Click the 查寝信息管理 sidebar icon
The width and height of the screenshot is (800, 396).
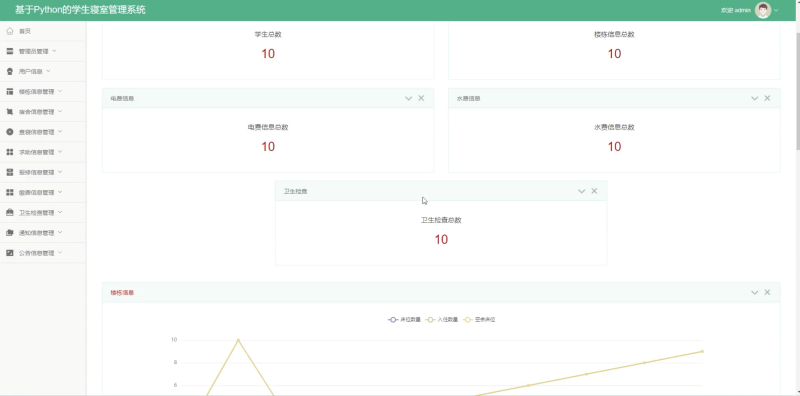click(x=10, y=132)
